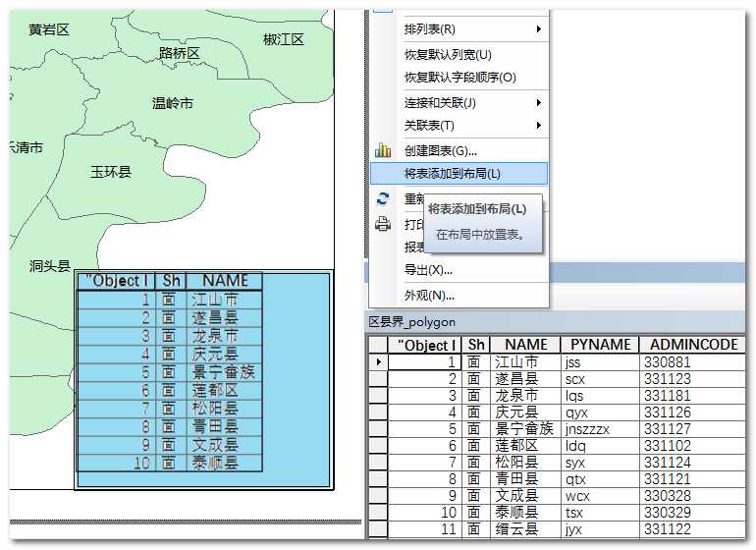Viewport: 756px width, 550px height.
Task: Open 关联表(T) menu entry
Action: 459,126
